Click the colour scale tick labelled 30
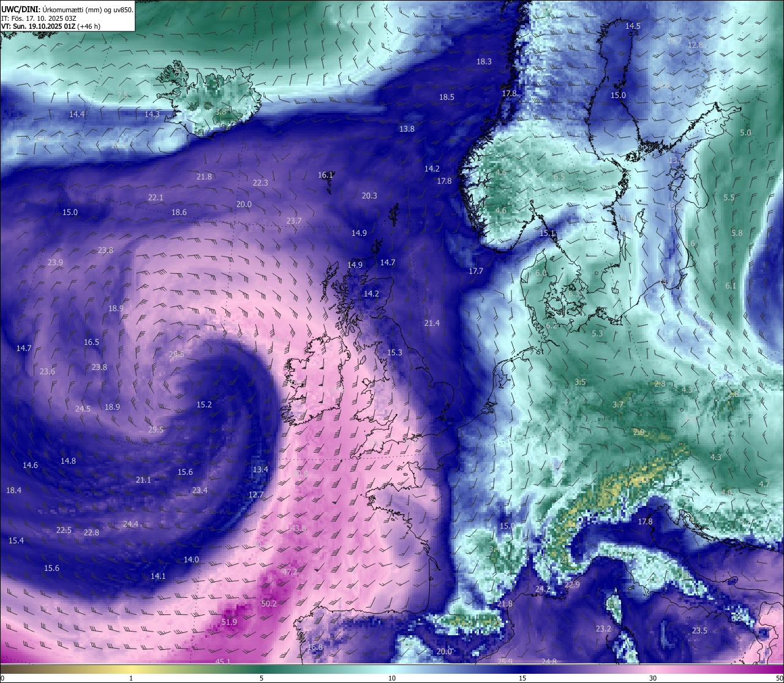This screenshot has width=784, height=683. [653, 678]
